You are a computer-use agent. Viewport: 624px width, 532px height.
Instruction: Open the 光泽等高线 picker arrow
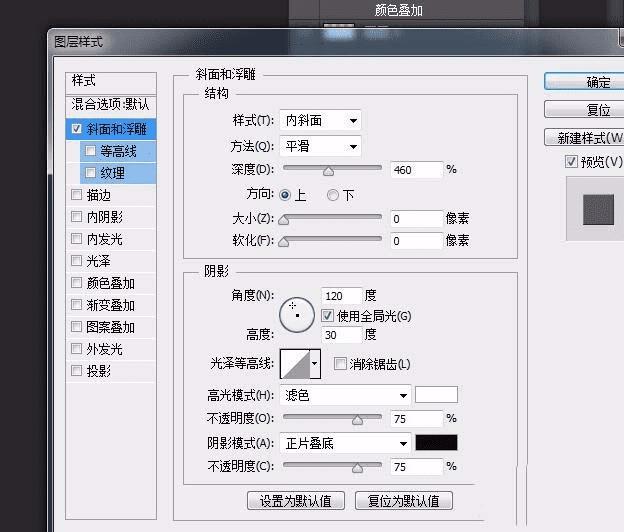(x=315, y=364)
